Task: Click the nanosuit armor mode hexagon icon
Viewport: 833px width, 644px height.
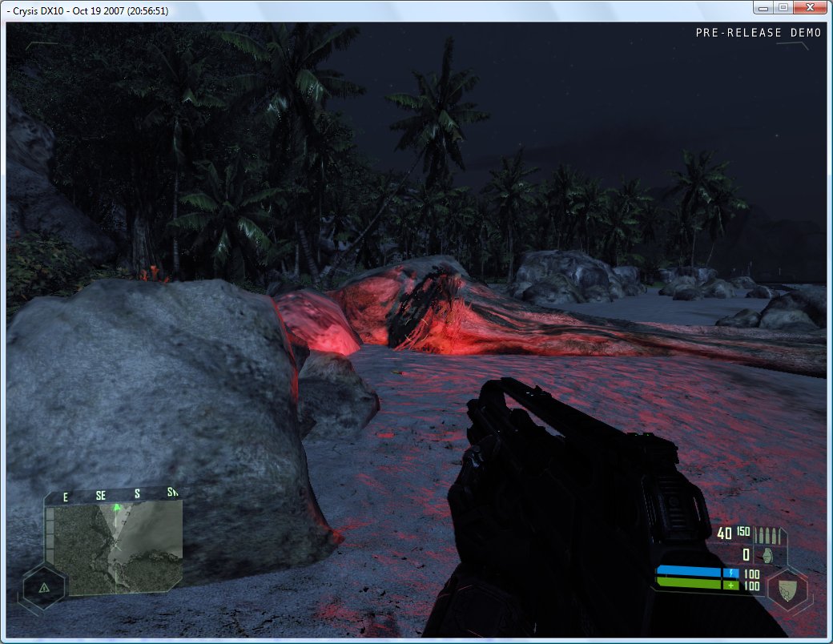Action: 788,589
